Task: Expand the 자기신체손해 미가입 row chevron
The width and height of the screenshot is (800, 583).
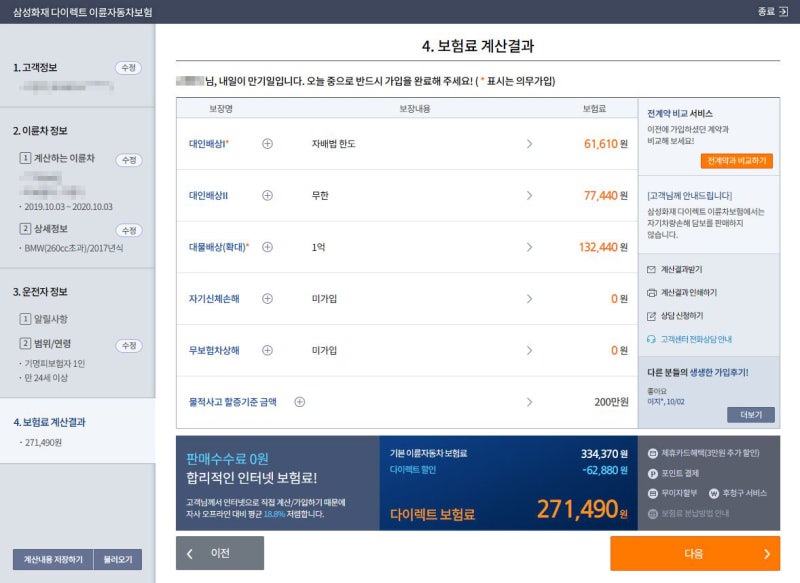Action: [x=529, y=298]
